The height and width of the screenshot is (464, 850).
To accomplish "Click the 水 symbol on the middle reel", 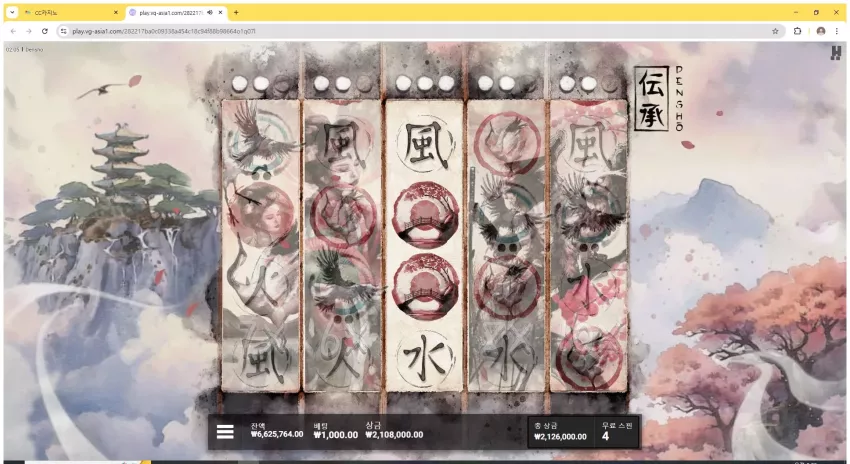I will [x=426, y=358].
